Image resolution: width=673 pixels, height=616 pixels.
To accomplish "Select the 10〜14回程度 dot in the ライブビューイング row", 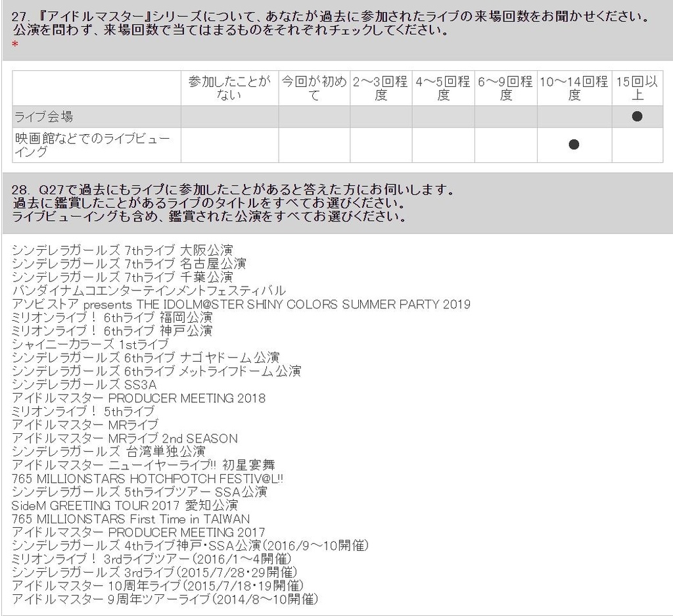I will click(574, 145).
